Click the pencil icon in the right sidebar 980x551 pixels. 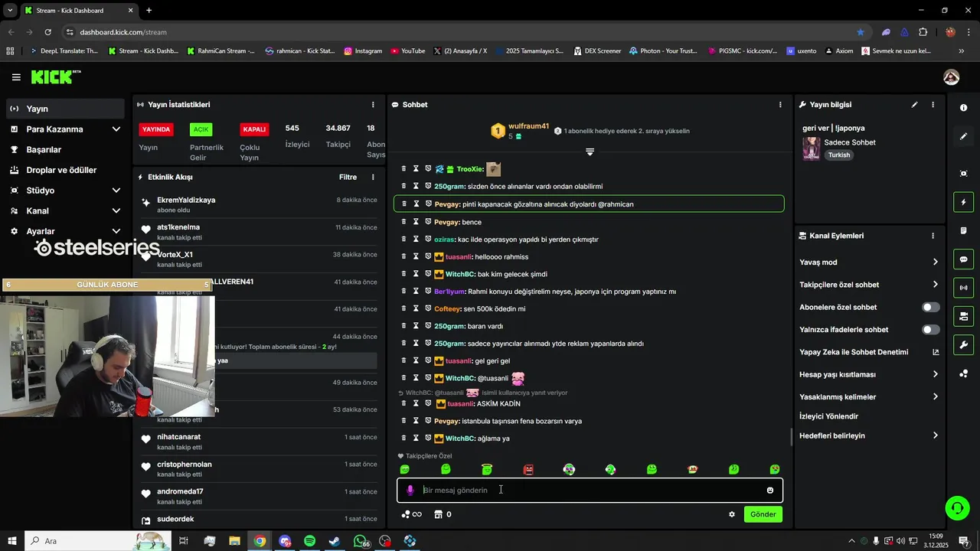point(963,136)
